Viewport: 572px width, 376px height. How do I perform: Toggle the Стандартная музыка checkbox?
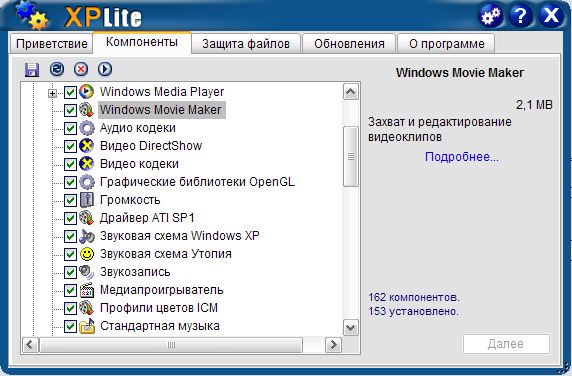[x=70, y=327]
